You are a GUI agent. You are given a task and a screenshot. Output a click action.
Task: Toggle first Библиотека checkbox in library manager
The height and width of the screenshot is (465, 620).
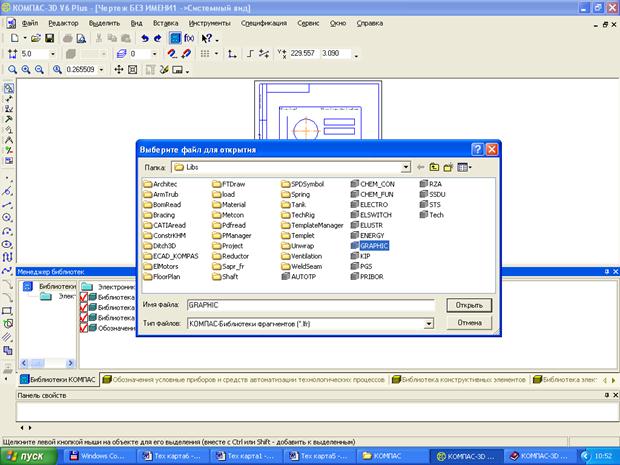point(83,297)
